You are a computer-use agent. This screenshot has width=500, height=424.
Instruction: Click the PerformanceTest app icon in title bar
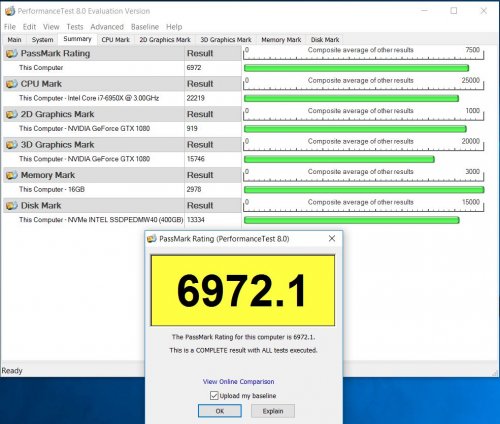coord(10,11)
